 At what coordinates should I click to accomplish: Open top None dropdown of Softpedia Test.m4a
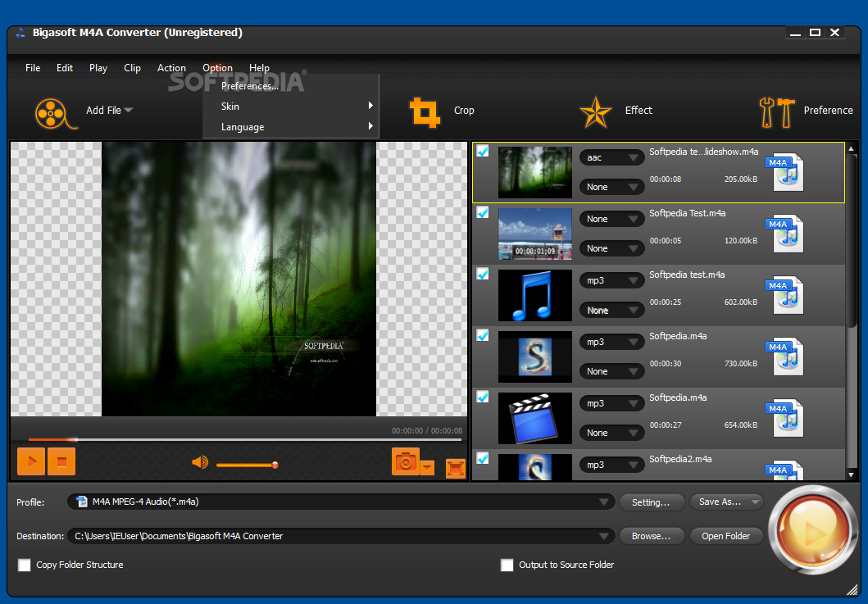point(611,220)
